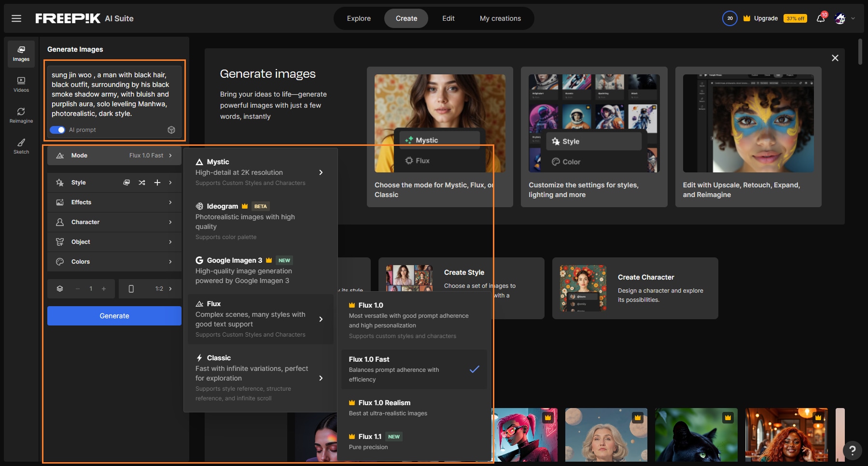Open the Create Character card

tap(635, 288)
